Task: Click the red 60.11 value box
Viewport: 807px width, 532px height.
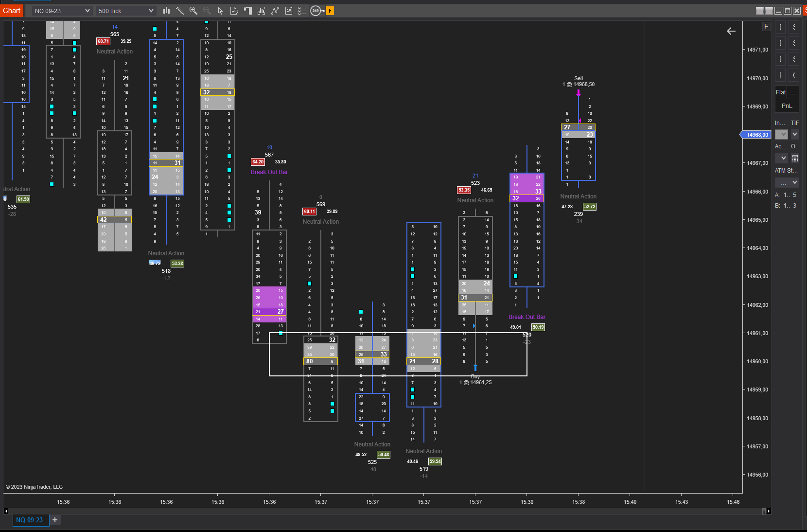Action: coord(309,212)
